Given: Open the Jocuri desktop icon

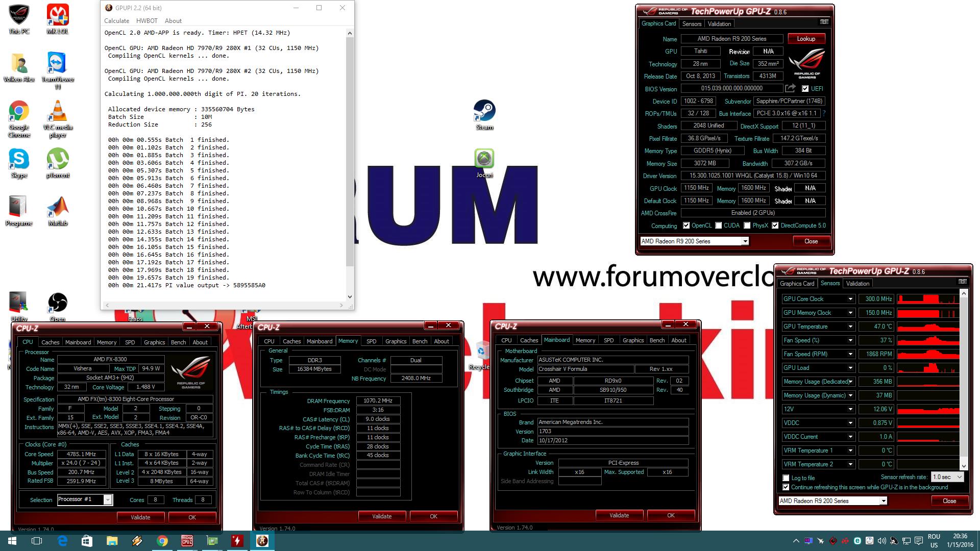Looking at the screenshot, I should [x=484, y=163].
